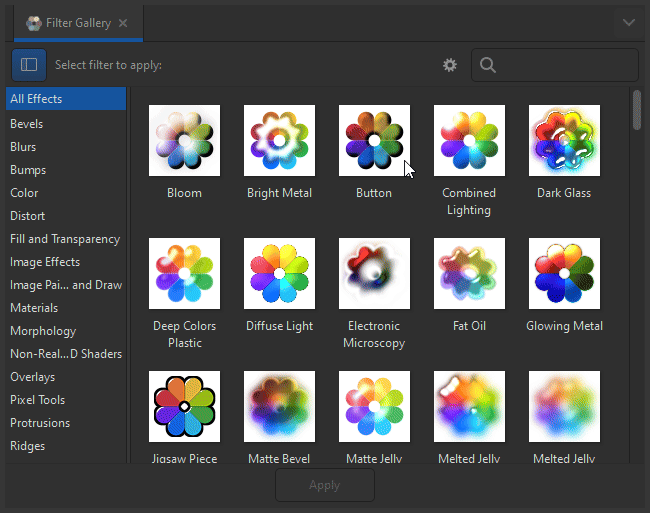The height and width of the screenshot is (513, 650).
Task: Click the Button filter label
Action: [374, 193]
